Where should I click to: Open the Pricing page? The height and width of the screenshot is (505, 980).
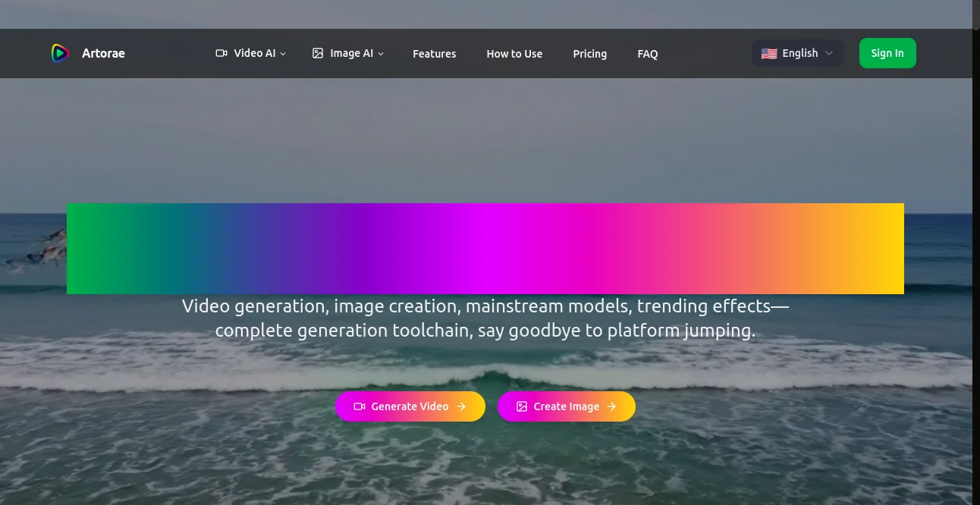click(x=589, y=53)
